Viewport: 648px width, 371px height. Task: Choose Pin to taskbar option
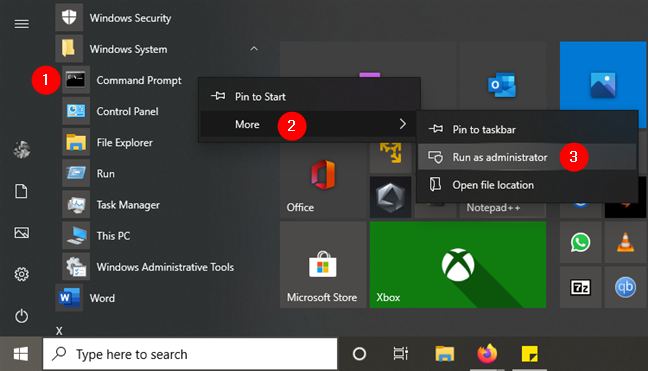click(527, 129)
